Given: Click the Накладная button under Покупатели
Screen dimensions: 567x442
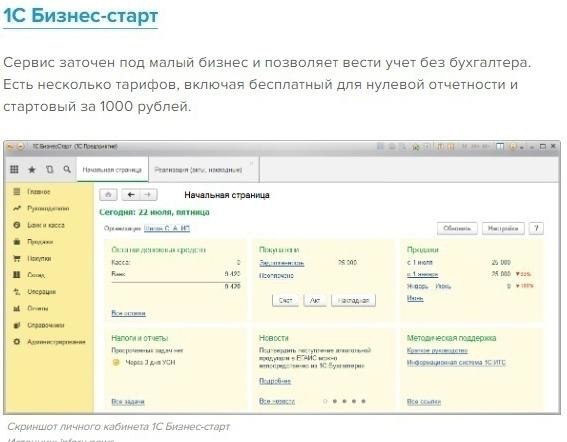Looking at the screenshot, I should pyautogui.click(x=353, y=300).
